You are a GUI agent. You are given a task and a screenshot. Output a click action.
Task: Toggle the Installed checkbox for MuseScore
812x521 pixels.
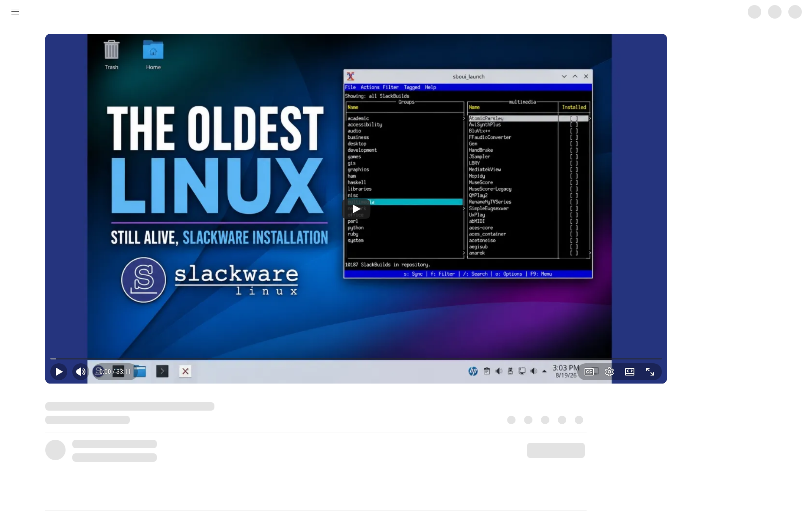574,183
